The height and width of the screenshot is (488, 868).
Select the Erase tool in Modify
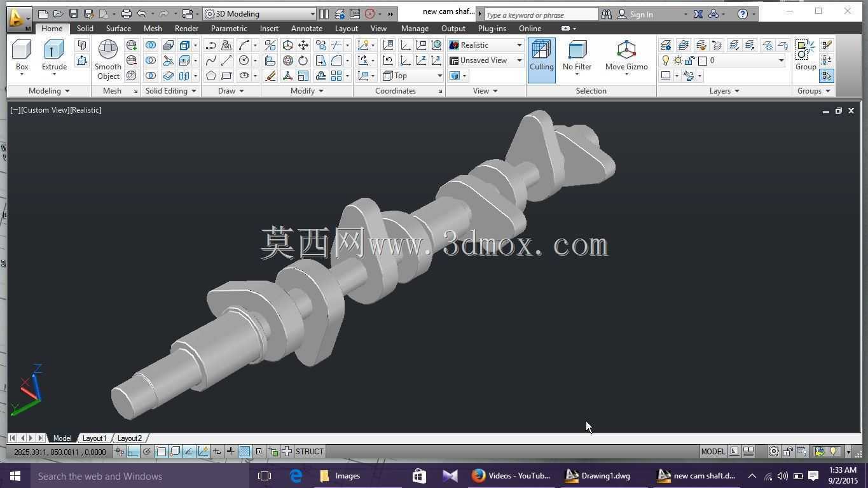tap(270, 76)
